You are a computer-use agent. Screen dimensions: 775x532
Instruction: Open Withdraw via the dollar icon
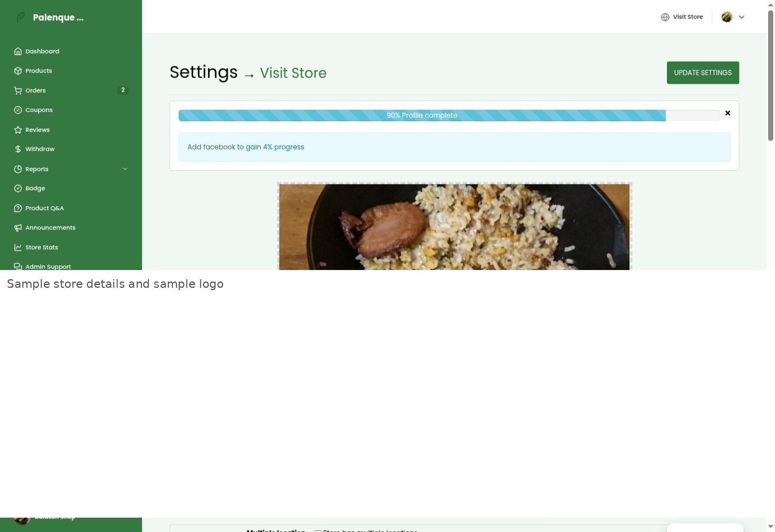18,149
